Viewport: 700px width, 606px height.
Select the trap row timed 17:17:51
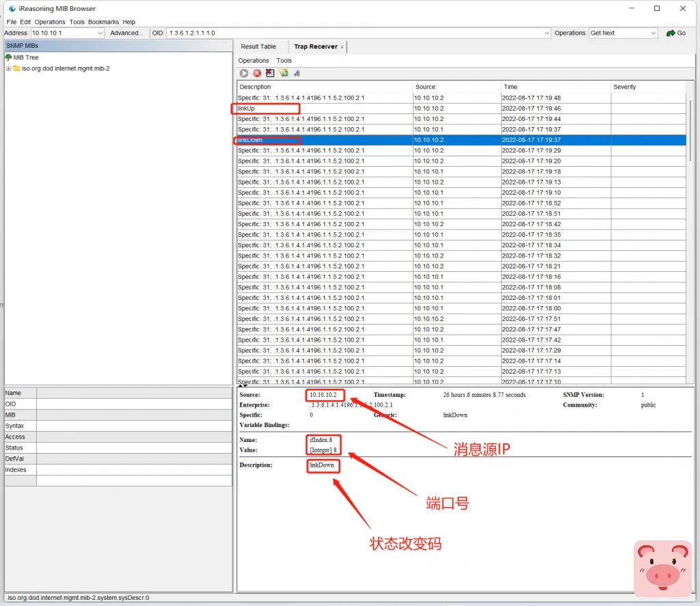(461, 319)
